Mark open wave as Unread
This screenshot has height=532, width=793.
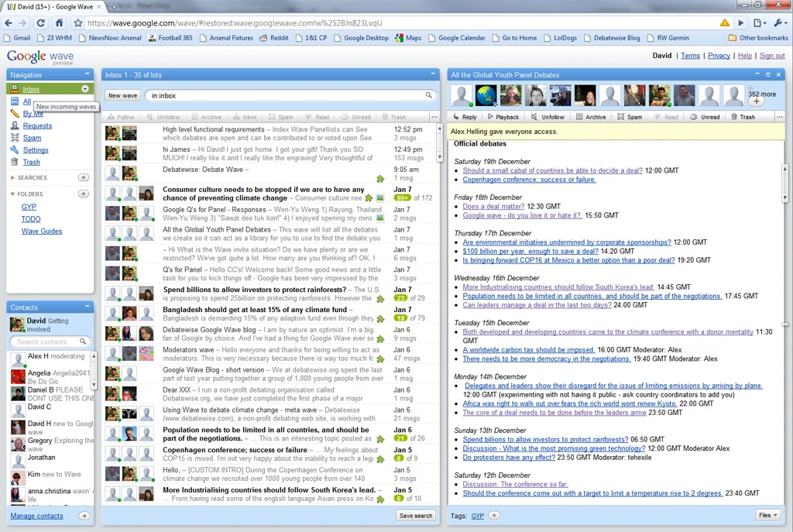click(x=705, y=117)
